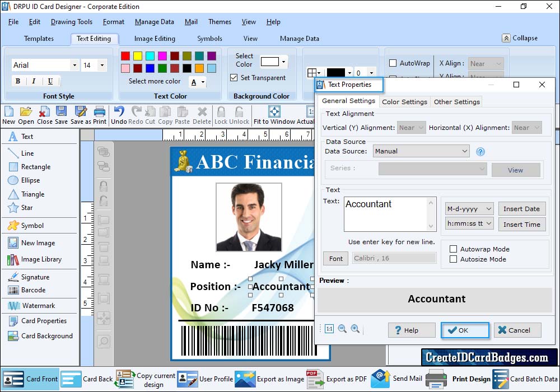The width and height of the screenshot is (560, 392).
Task: Open the border style dropdown
Action: [x=314, y=73]
